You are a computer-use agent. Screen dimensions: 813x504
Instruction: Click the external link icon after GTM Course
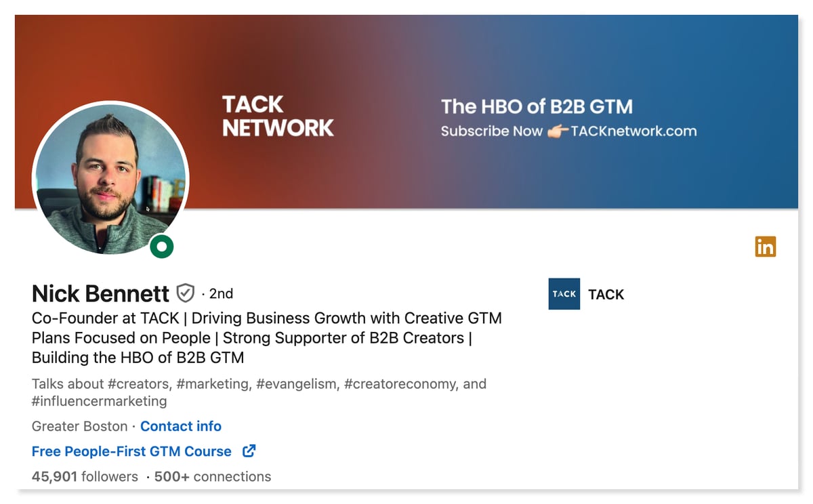(x=249, y=450)
